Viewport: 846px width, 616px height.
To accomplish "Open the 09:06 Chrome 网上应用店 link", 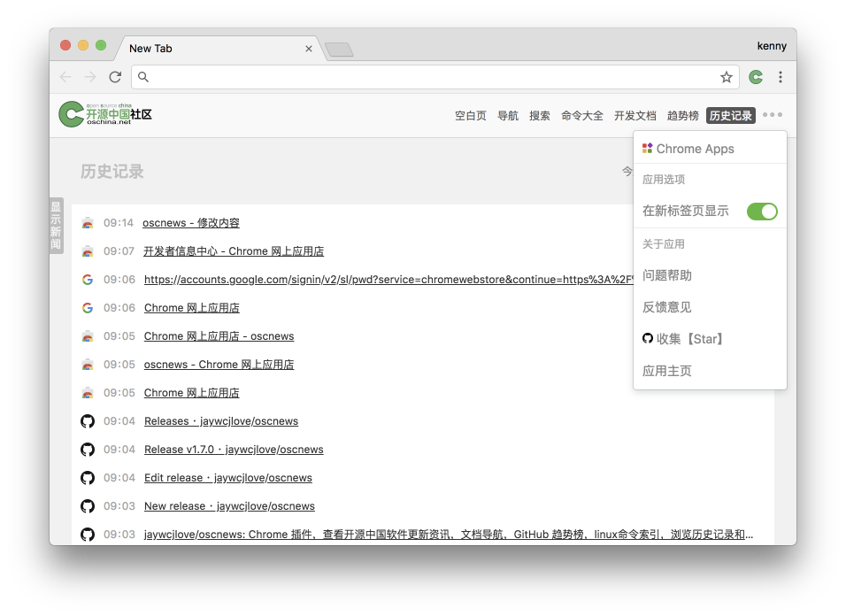I will coord(191,308).
